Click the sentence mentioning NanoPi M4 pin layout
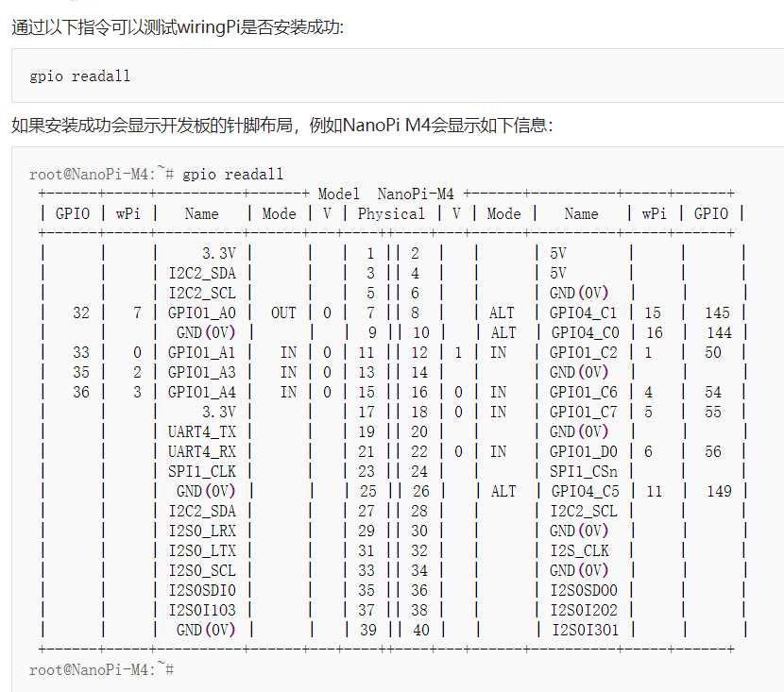This screenshot has height=692, width=784. point(282,125)
